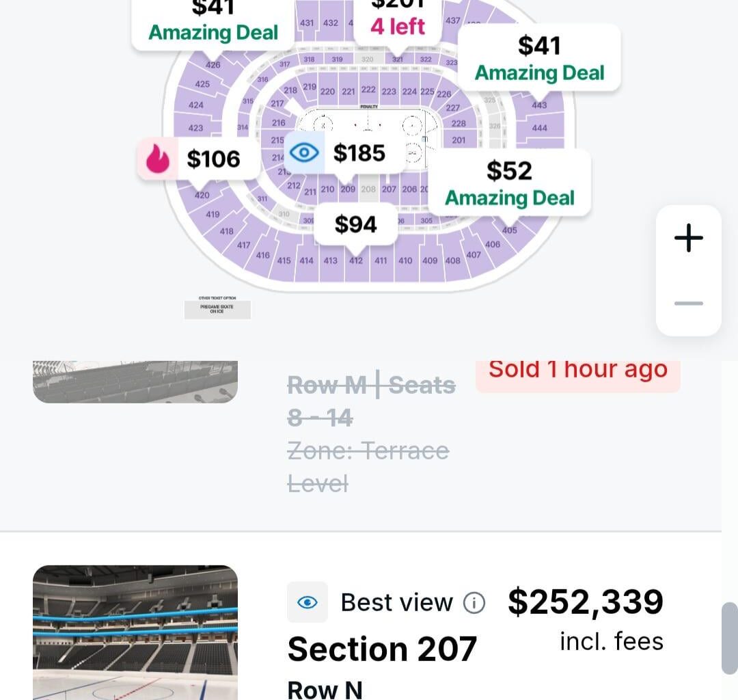Click the sold Terrace Level listing photo
The height and width of the screenshot is (700, 738).
(x=135, y=381)
